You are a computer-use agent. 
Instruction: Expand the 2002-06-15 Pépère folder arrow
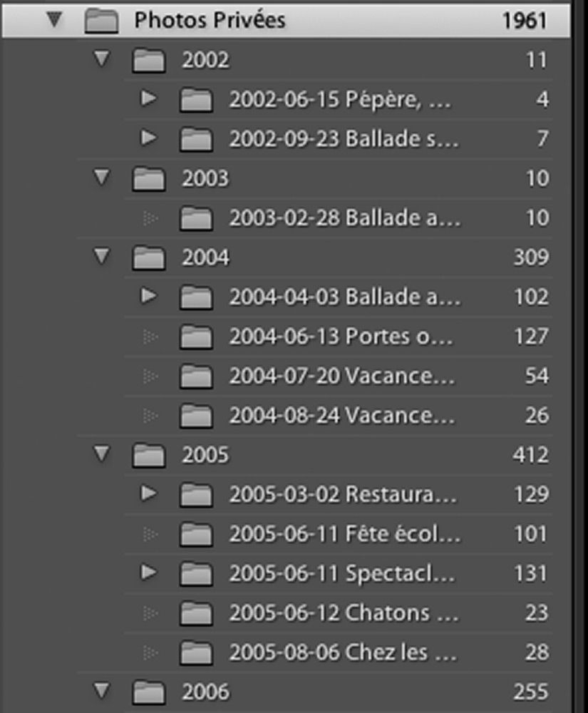tap(148, 98)
